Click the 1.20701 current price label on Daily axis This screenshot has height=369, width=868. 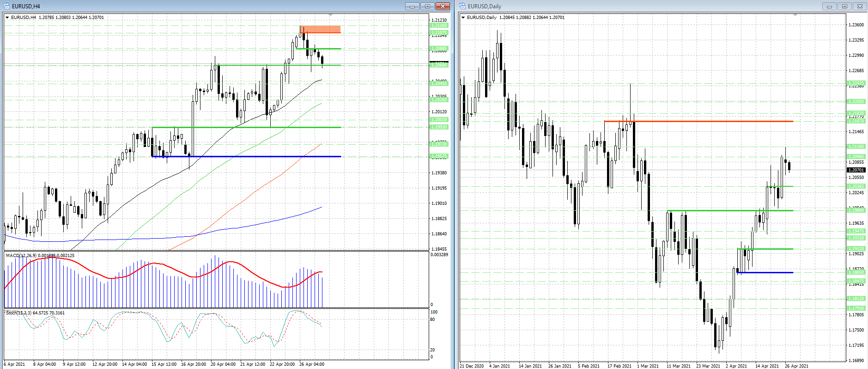pyautogui.click(x=856, y=170)
